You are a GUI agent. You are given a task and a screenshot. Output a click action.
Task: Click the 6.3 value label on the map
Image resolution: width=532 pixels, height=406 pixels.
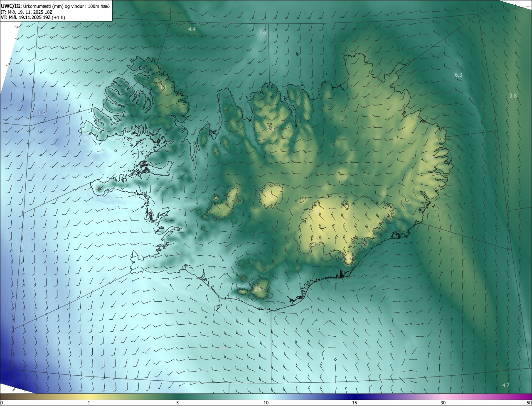coord(458,75)
